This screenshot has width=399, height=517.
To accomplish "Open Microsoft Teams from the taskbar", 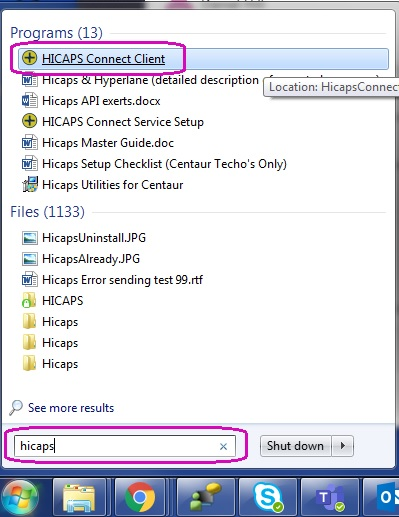I will pos(330,498).
